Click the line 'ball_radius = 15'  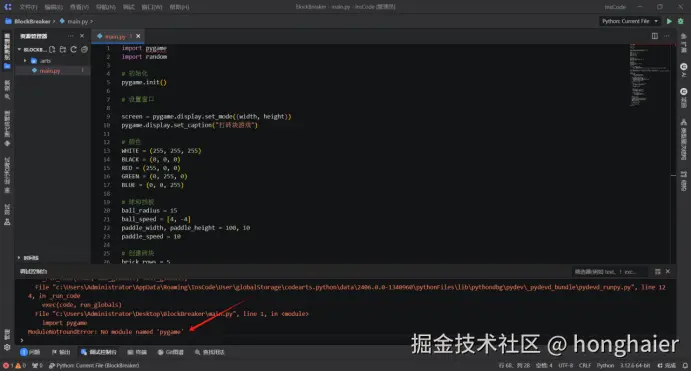[149, 211]
